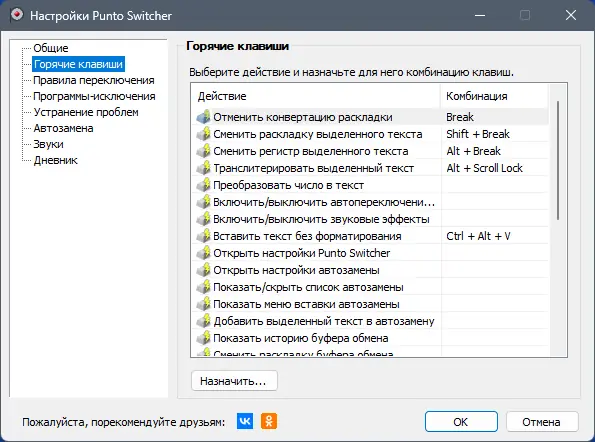Viewport: 595px width, 442px height.
Task: Open the Дневник section
Action: point(55,160)
